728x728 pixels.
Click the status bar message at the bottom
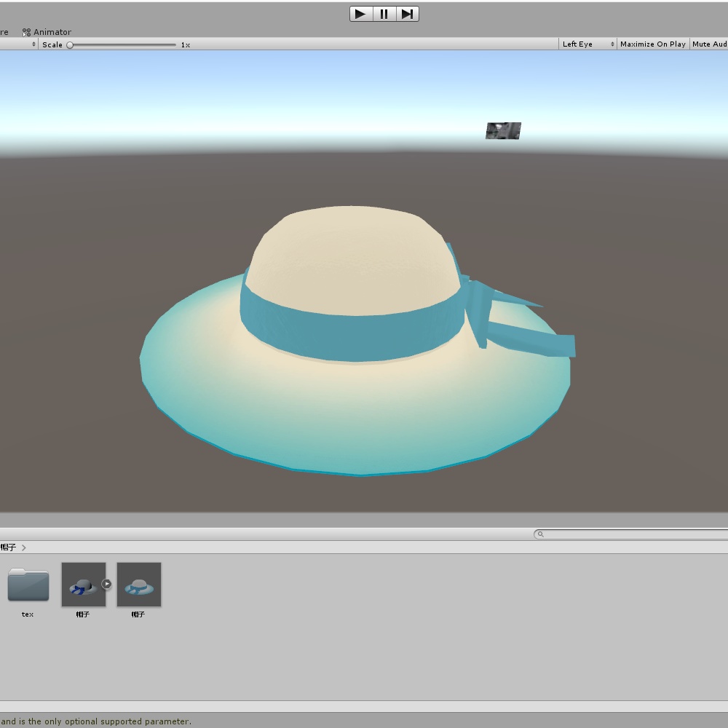tap(95, 721)
